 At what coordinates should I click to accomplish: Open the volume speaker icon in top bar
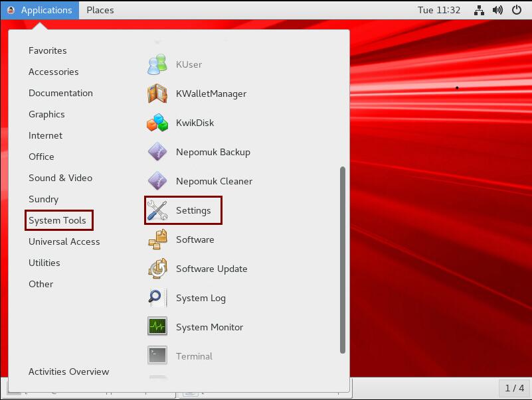pos(498,10)
